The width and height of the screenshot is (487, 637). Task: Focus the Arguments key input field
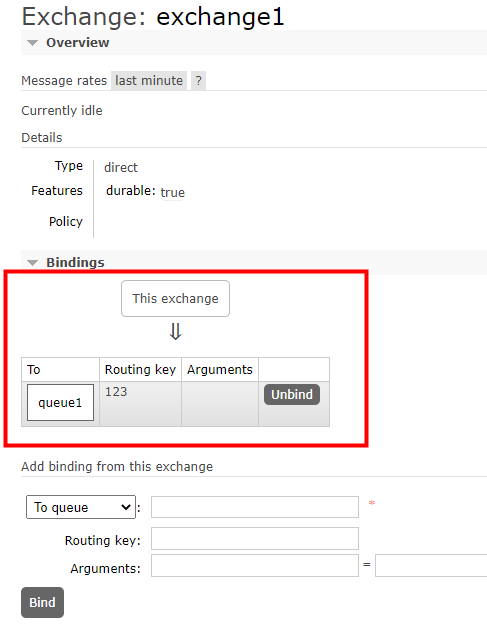255,566
